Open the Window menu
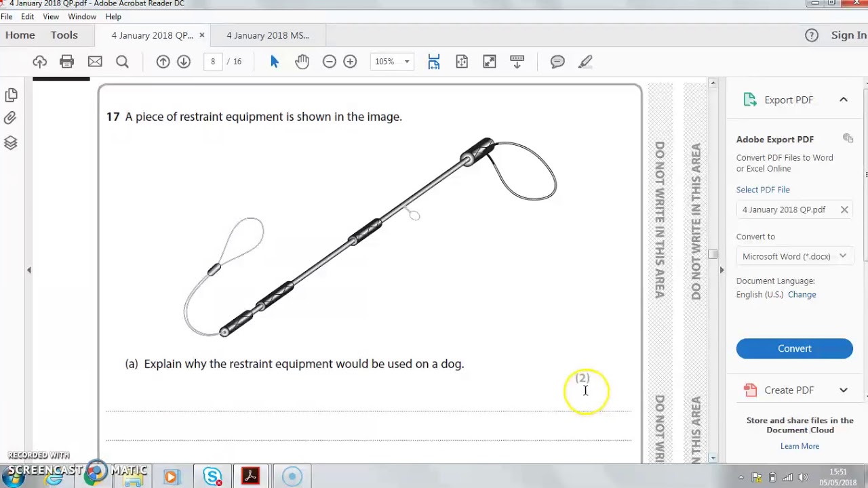This screenshot has width=868, height=488. (x=82, y=16)
